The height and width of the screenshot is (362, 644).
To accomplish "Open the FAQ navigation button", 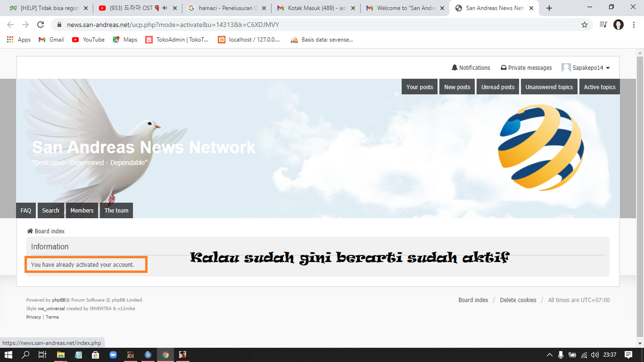I will click(x=26, y=211).
